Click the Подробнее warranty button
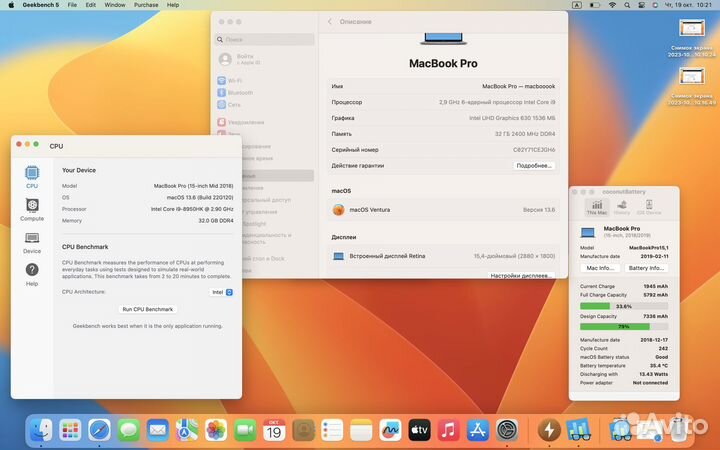The image size is (720, 450). click(534, 166)
